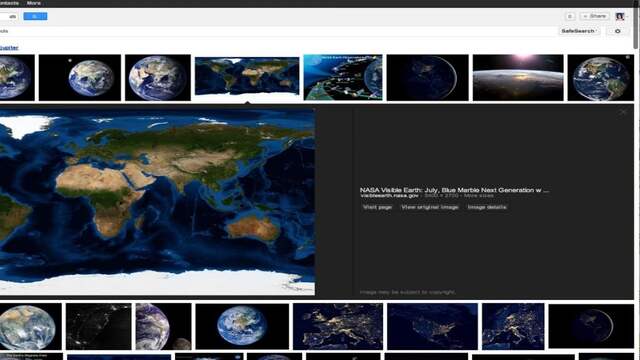Open the More menu in top bar
Screen dimensions: 640x360
33,3
